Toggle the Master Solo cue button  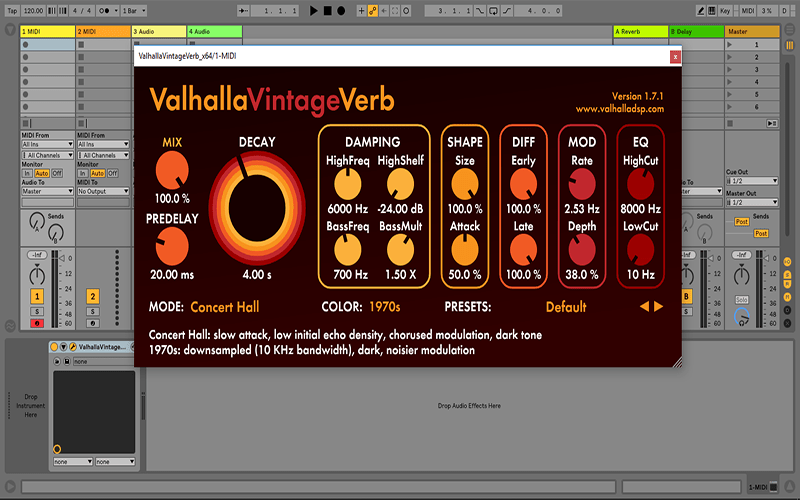tap(741, 299)
